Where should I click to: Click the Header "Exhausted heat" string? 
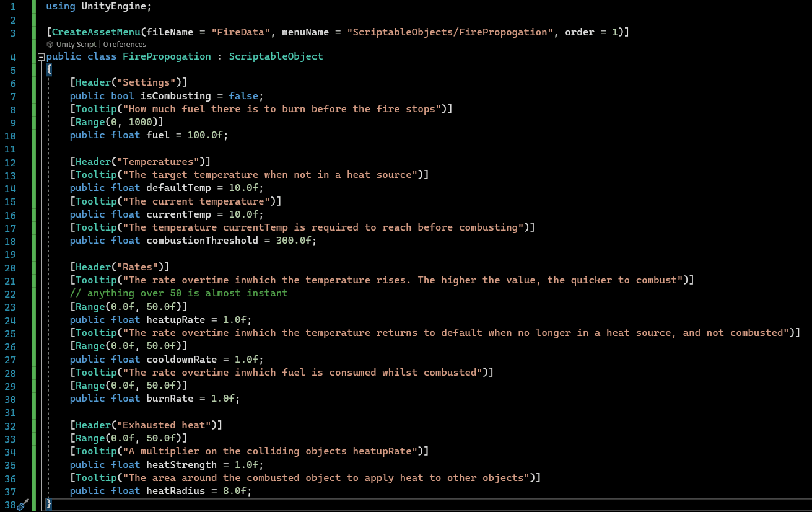pyautogui.click(x=164, y=425)
